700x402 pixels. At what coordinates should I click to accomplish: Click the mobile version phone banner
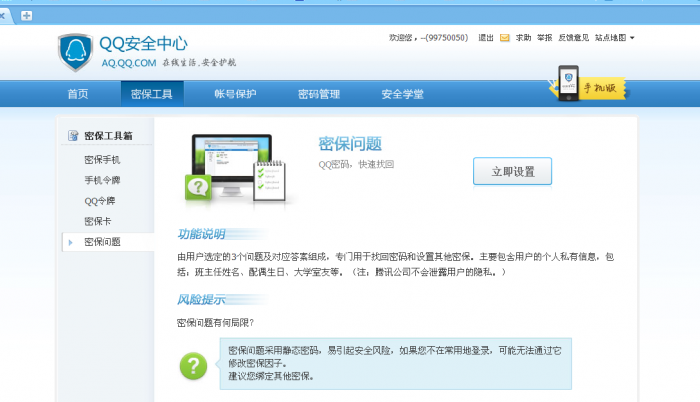(x=588, y=84)
